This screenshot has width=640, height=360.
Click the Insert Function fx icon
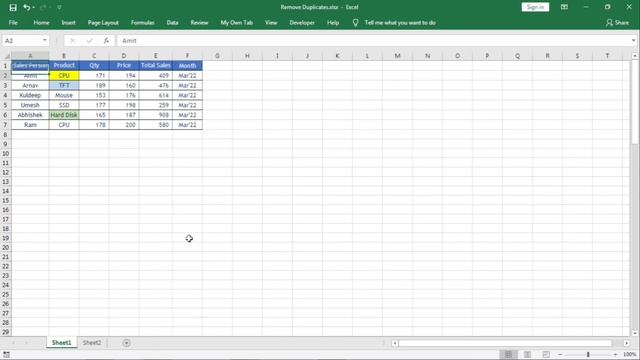pos(106,40)
